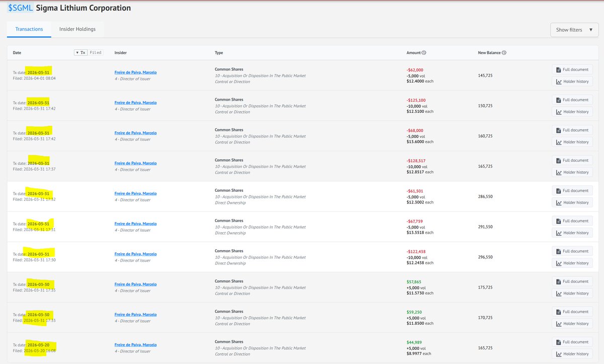
Task: Open Full document for the -$128,517 transaction
Action: [x=572, y=160]
